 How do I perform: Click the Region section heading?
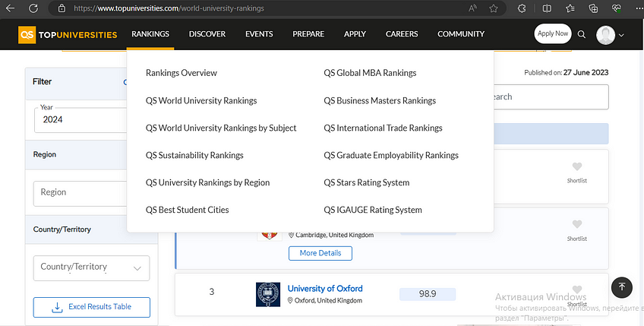(45, 154)
